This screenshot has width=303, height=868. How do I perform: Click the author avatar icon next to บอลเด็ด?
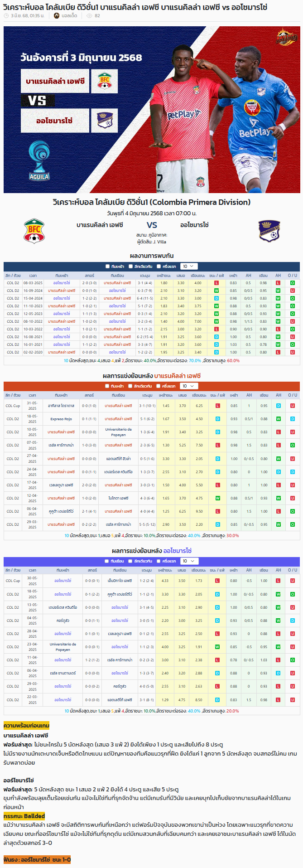[x=57, y=15]
